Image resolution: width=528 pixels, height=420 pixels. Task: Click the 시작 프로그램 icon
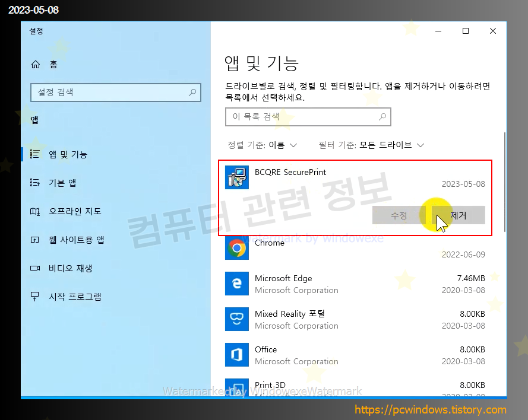34,297
